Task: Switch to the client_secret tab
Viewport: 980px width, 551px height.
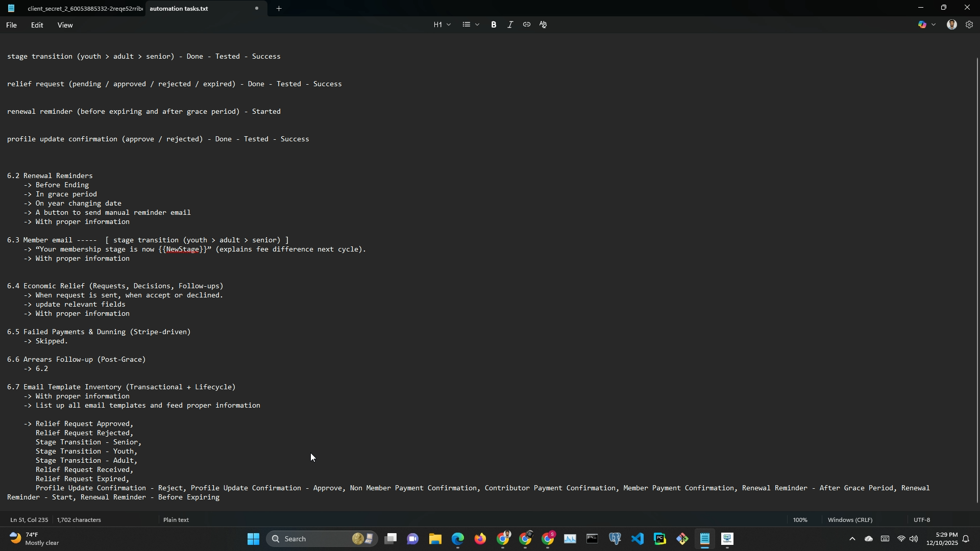Action: click(84, 9)
